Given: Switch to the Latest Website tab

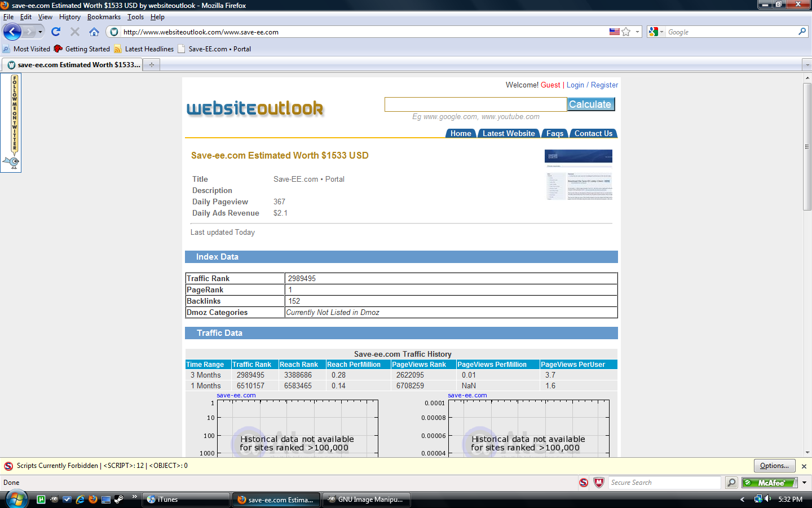Looking at the screenshot, I should [509, 134].
